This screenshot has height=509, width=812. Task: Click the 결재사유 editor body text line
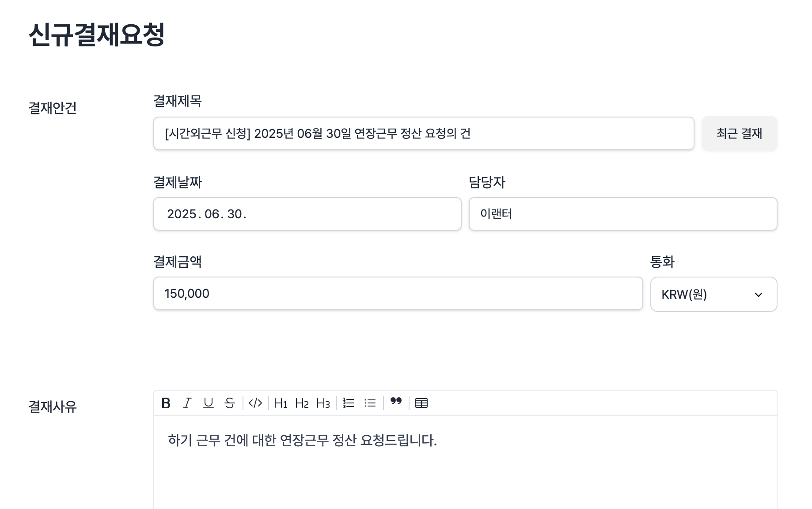[302, 441]
